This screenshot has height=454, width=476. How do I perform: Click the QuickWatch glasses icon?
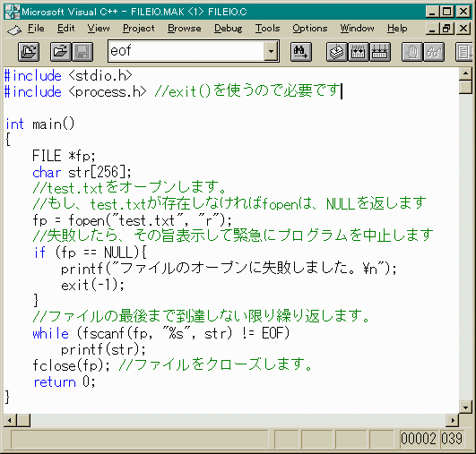pyautogui.click(x=434, y=52)
